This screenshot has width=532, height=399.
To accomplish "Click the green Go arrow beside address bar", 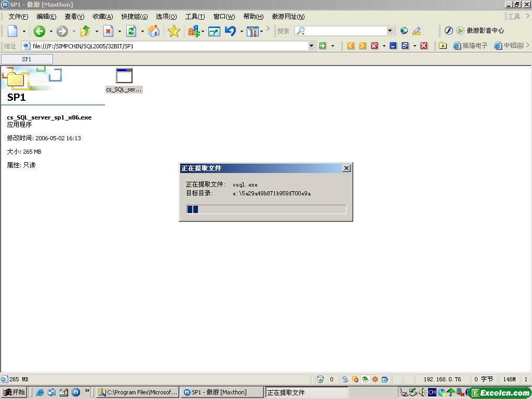I will click(x=323, y=46).
